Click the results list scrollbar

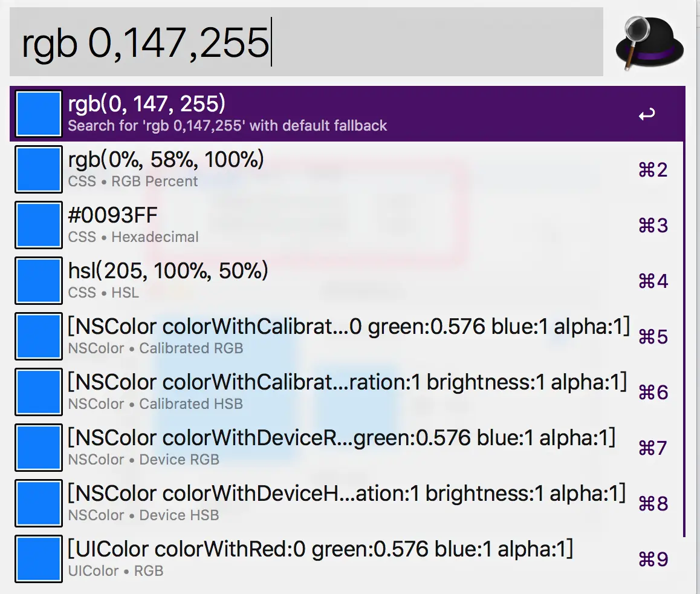tap(684, 339)
